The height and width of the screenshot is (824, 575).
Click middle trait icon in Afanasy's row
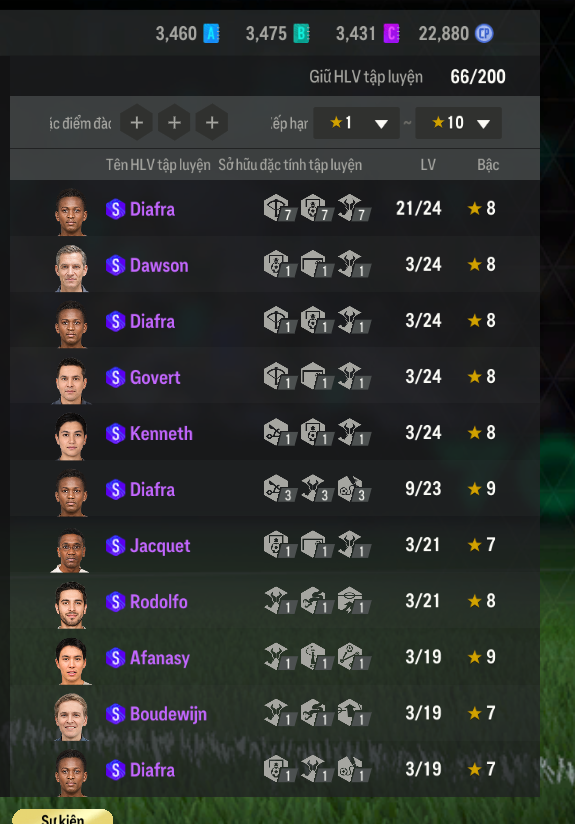click(316, 656)
